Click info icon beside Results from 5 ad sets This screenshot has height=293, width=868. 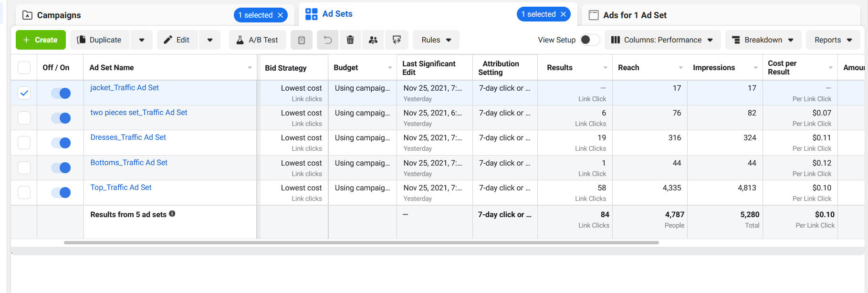pyautogui.click(x=172, y=214)
